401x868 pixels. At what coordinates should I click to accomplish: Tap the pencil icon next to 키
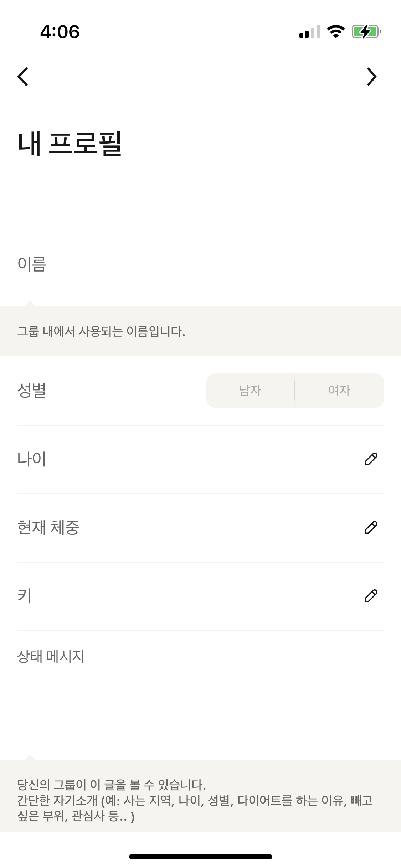[371, 596]
